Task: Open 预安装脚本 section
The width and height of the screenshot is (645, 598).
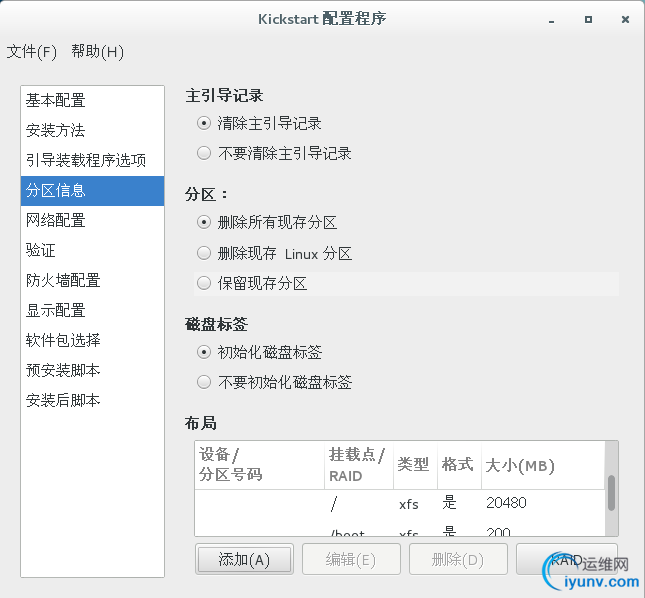Action: click(x=92, y=371)
